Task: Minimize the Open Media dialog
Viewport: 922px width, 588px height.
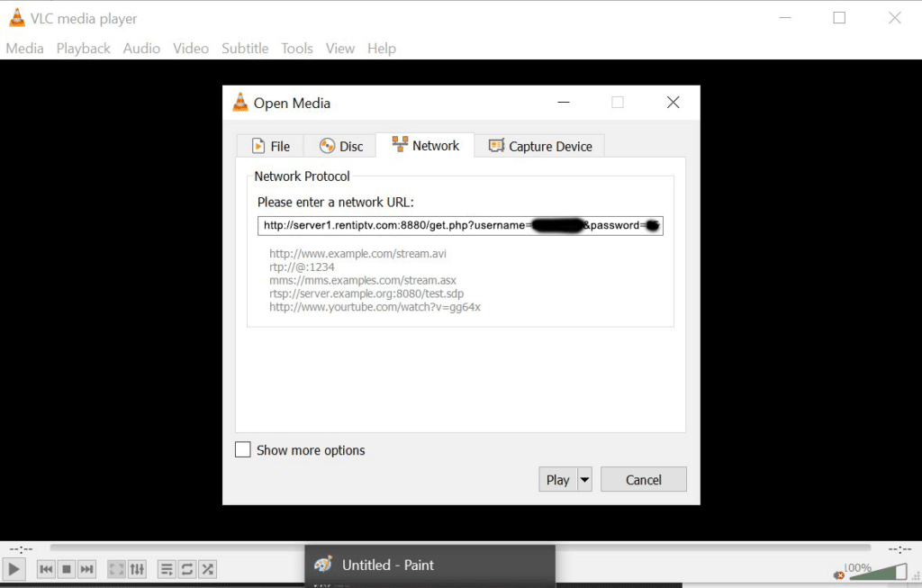Action: (564, 103)
